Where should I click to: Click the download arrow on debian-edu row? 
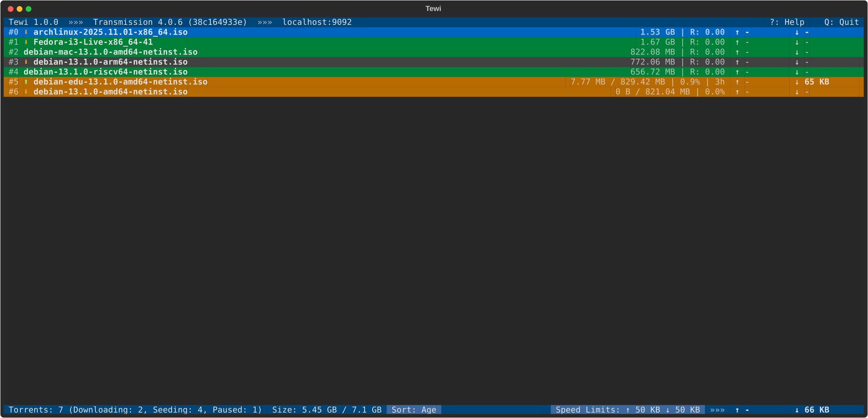tap(797, 82)
